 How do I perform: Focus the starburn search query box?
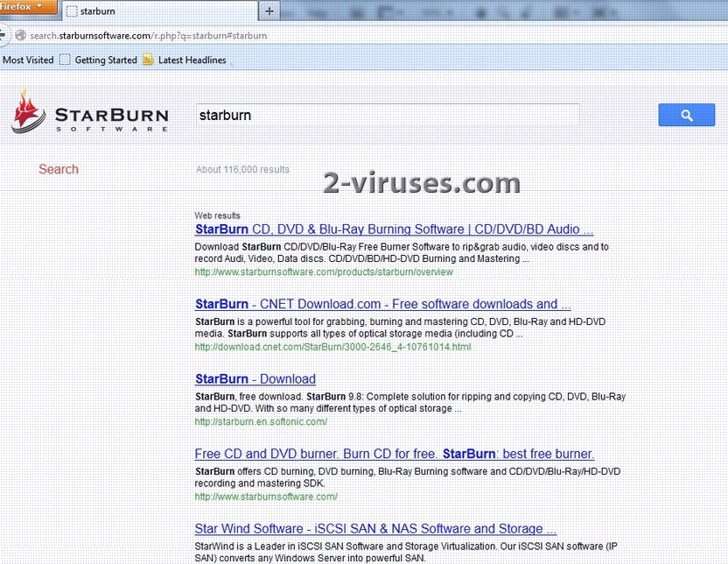pos(388,115)
